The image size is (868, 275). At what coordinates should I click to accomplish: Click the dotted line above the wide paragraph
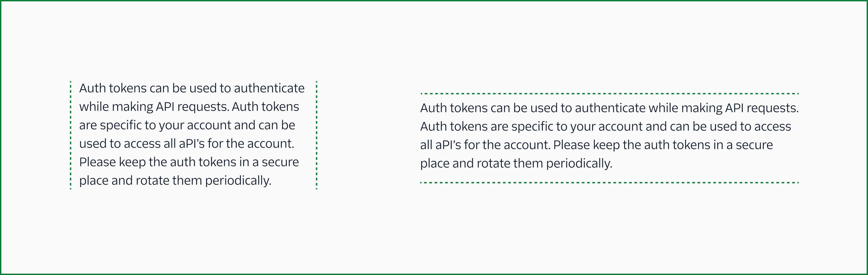click(609, 93)
